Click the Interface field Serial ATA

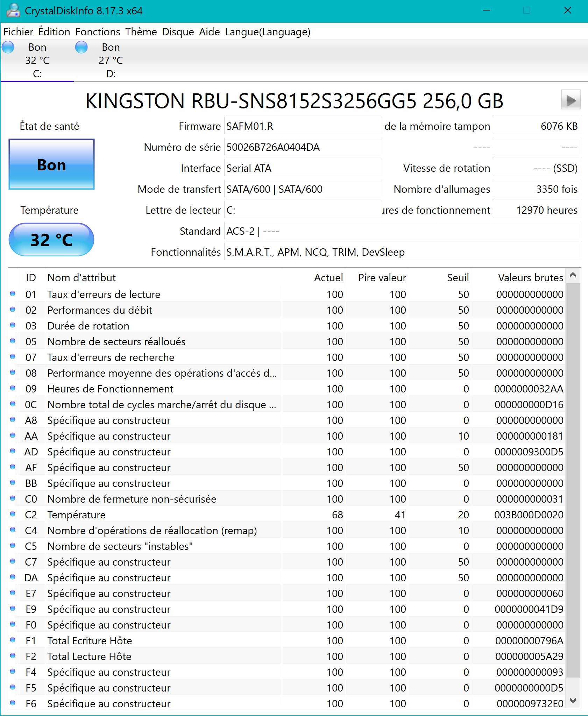[x=303, y=168]
